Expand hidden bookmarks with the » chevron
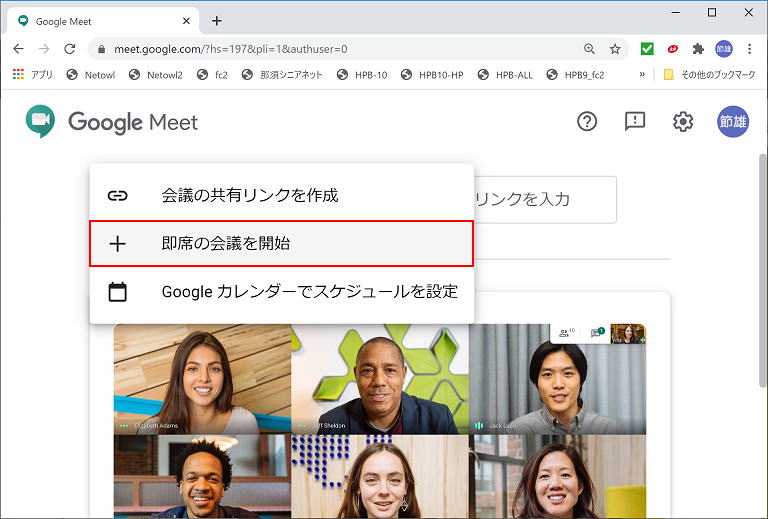 tap(642, 74)
